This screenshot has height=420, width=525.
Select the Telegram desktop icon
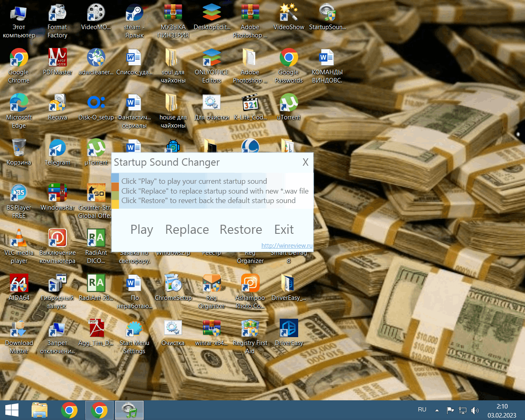pyautogui.click(x=57, y=153)
